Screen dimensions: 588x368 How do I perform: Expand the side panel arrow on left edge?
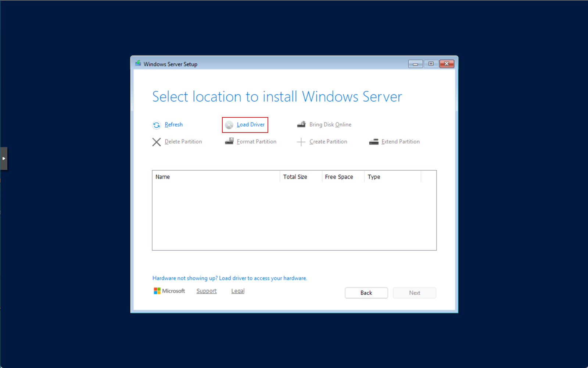4,159
